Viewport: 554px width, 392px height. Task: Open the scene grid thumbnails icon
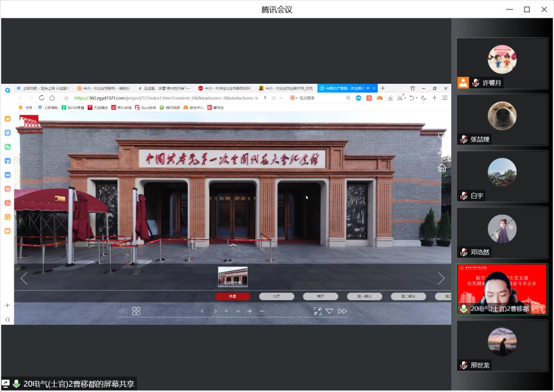(x=136, y=311)
